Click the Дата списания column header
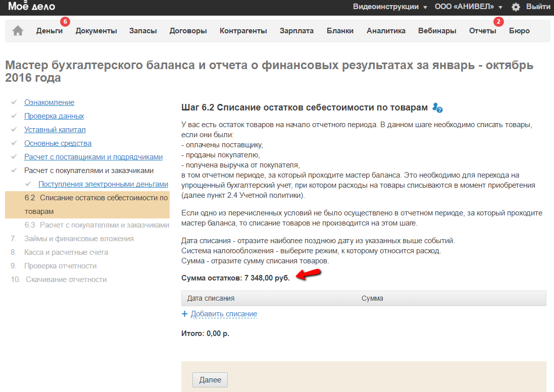The height and width of the screenshot is (392, 554). tap(211, 298)
